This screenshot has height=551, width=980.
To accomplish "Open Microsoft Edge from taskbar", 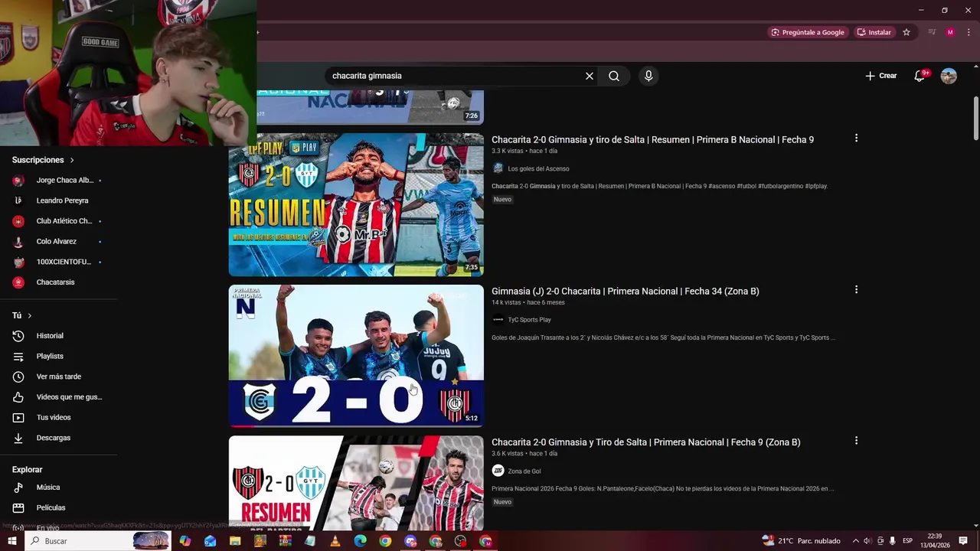I will click(x=360, y=541).
